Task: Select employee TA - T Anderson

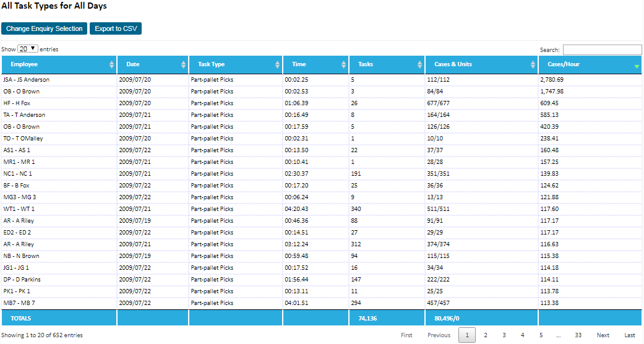Action: [24, 115]
